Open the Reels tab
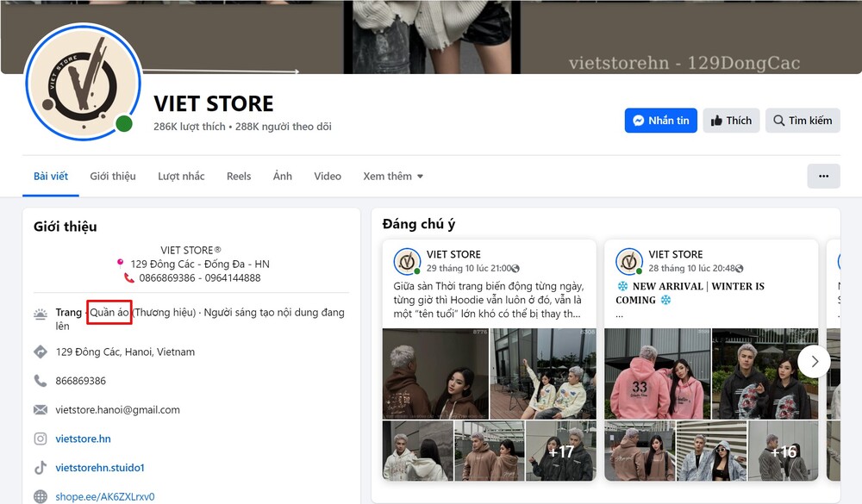 [x=239, y=177]
